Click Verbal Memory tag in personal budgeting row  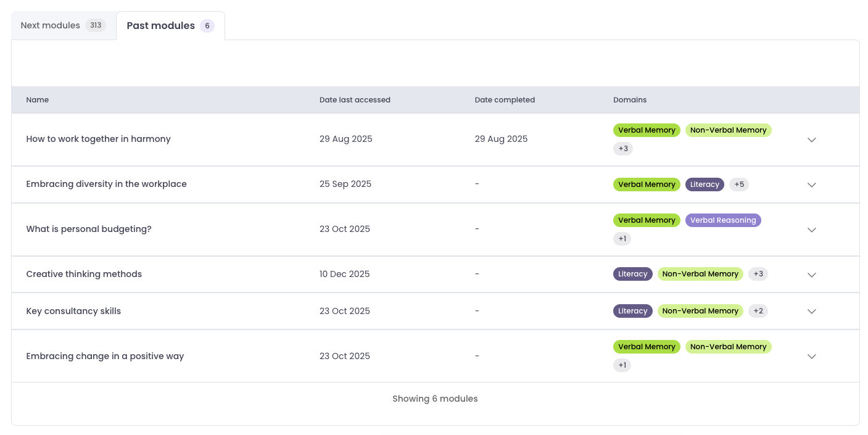tap(647, 220)
